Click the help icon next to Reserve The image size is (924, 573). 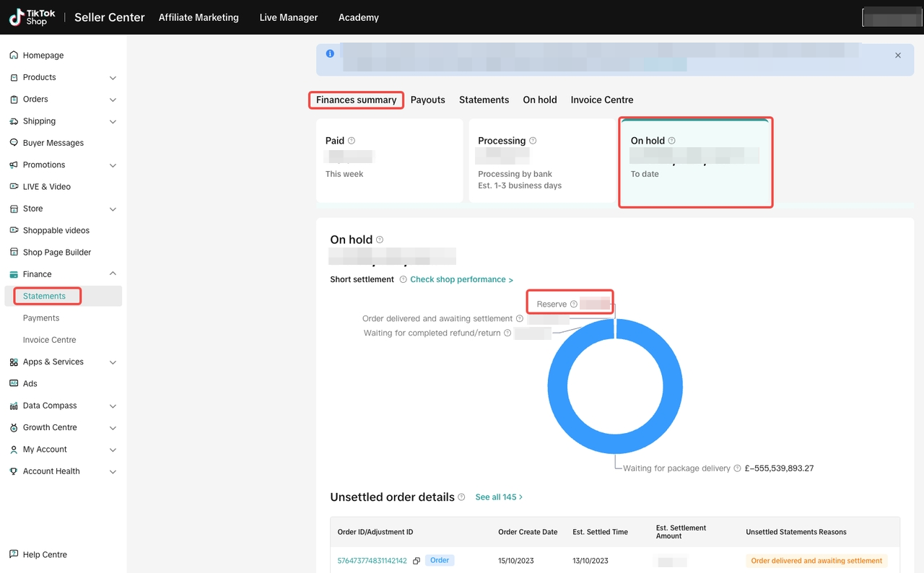[574, 305]
